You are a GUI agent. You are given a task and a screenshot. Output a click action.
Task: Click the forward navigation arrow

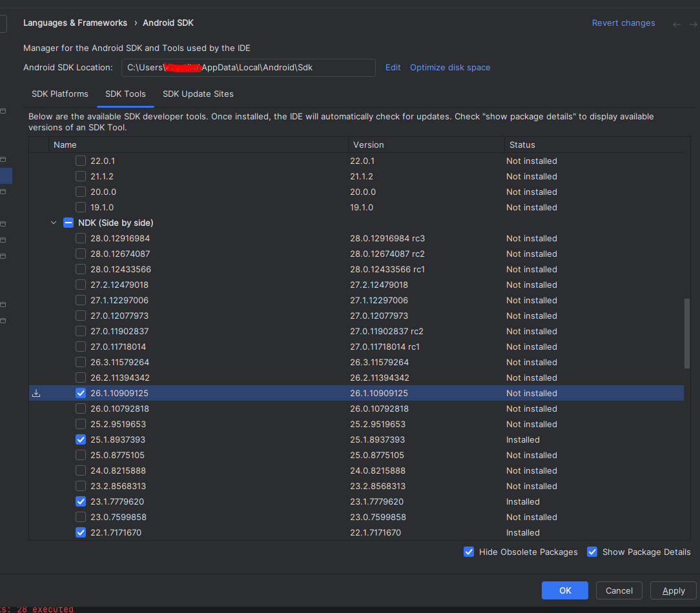click(694, 24)
